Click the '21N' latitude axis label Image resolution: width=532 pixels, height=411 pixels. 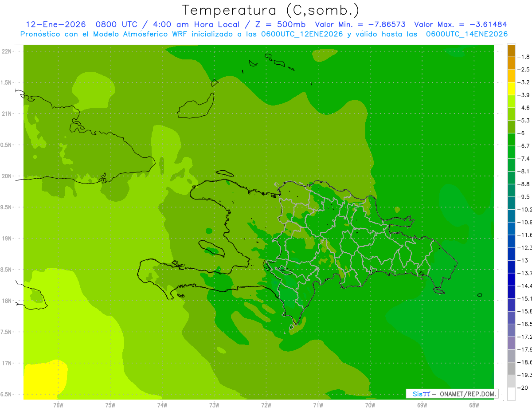click(x=7, y=114)
